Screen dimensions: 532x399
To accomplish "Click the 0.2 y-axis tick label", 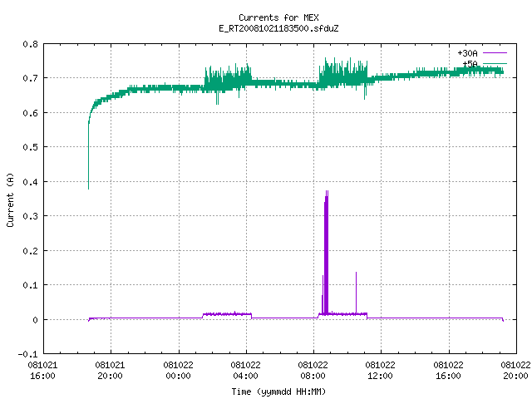I will point(30,251).
